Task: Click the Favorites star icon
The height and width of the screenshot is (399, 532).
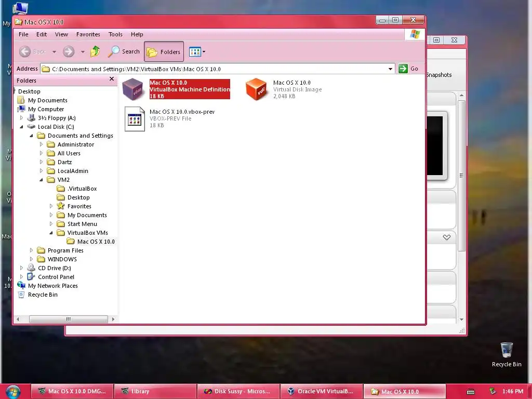Action: (61, 206)
